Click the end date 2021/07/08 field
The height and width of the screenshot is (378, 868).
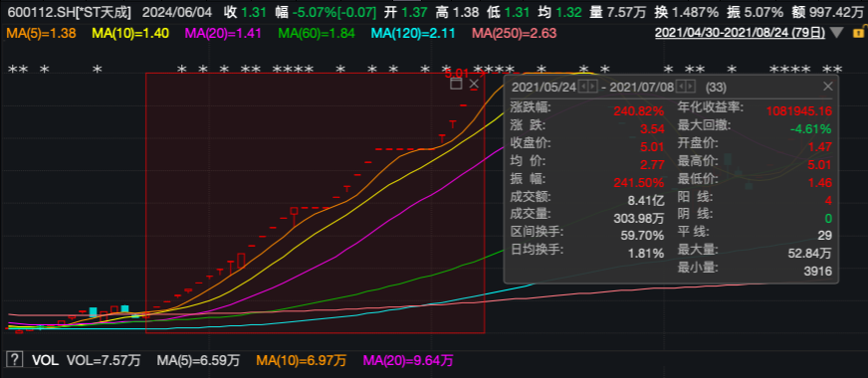[x=641, y=87]
